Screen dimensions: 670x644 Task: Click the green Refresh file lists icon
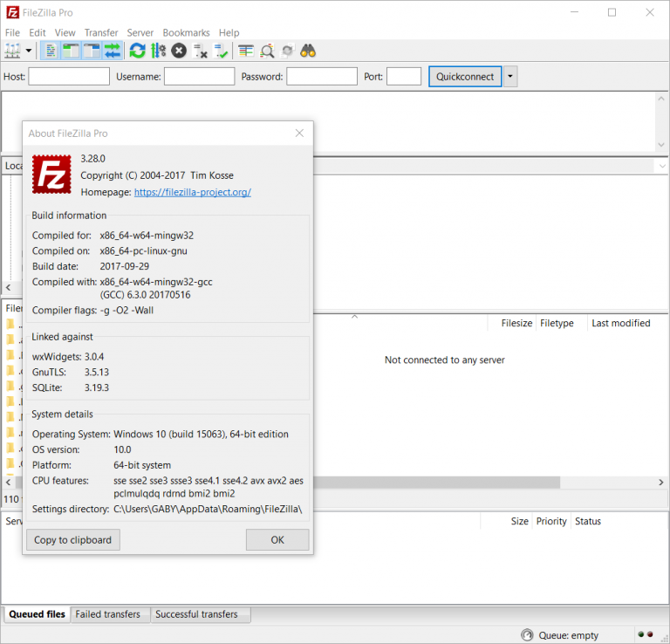138,51
